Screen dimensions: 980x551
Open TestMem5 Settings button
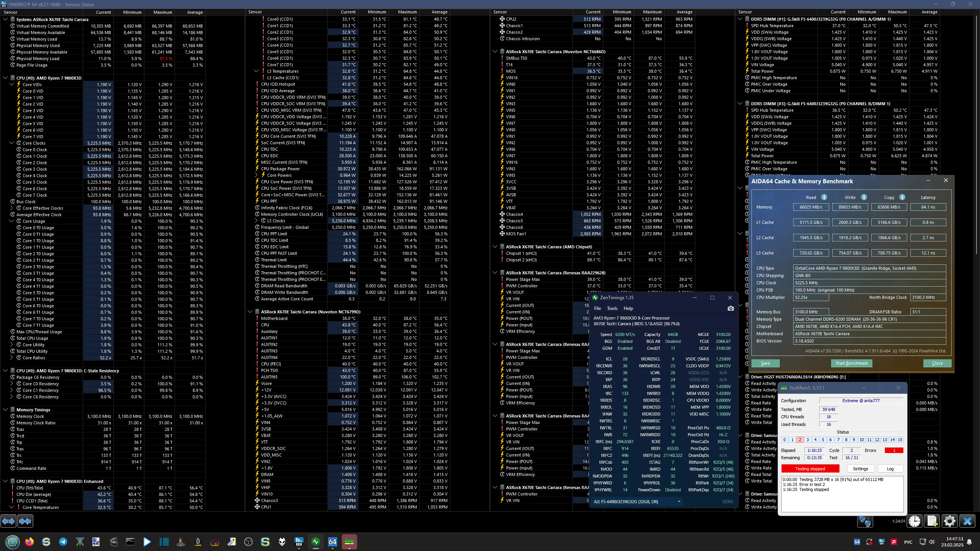click(x=860, y=469)
